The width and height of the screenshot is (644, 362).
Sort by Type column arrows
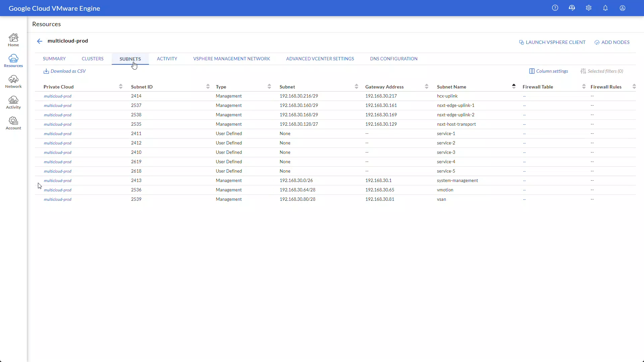tap(269, 86)
